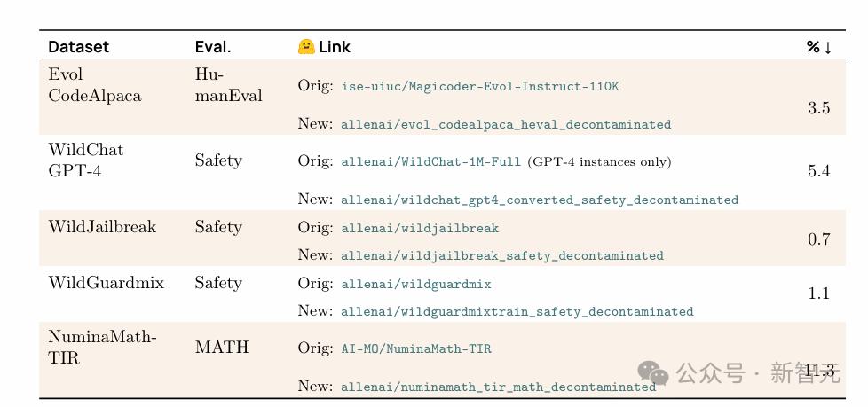Open AI-MO/NuminaMath-TIR dataset link
Viewport: 868px width, 407px height.
pyautogui.click(x=416, y=349)
